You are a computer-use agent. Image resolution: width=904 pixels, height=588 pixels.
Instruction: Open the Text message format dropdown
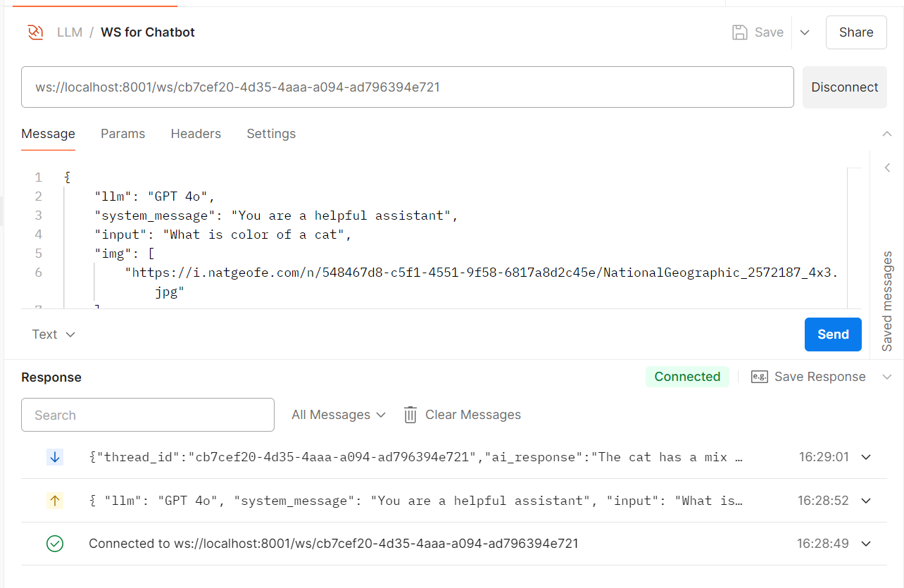click(x=54, y=334)
